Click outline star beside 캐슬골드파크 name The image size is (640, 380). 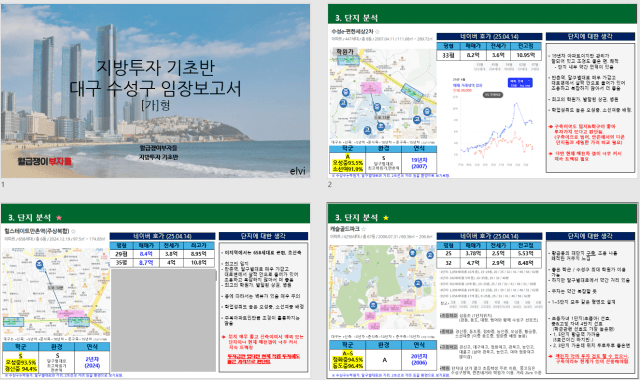364,229
